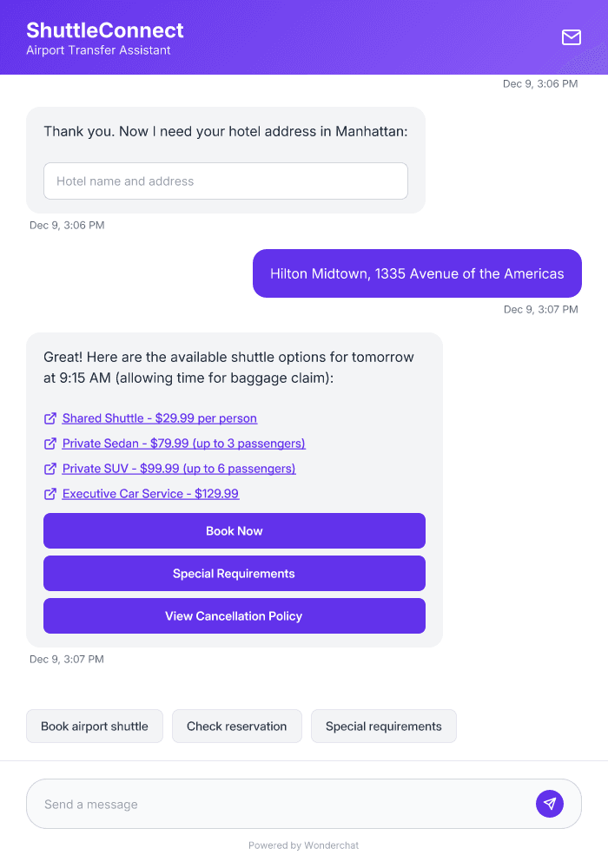The image size is (608, 868).
Task: Click the hotel name and address input field
Action: pyautogui.click(x=225, y=181)
